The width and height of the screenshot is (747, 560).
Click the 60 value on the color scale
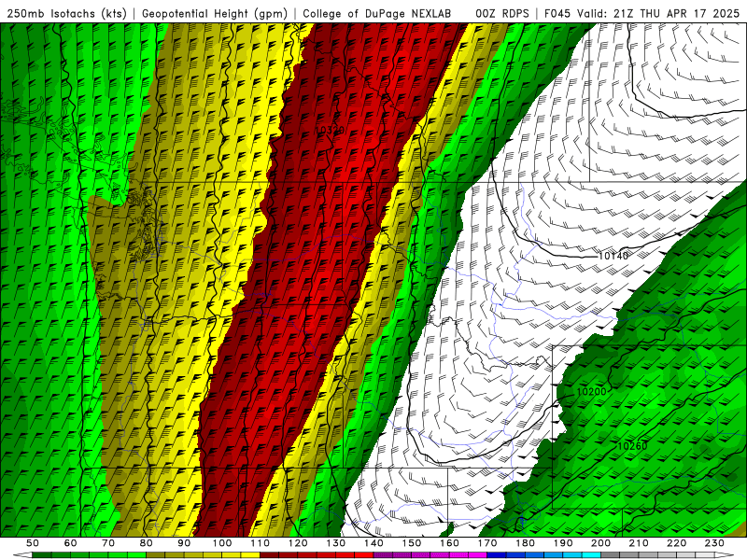71,543
